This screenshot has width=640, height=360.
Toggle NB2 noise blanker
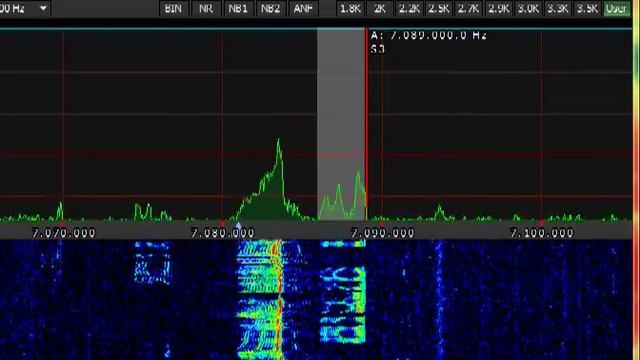point(271,9)
